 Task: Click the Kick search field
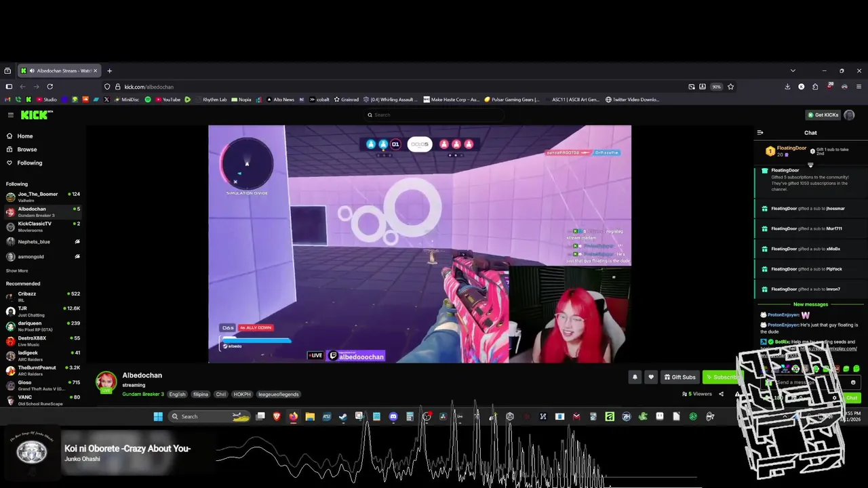point(434,115)
